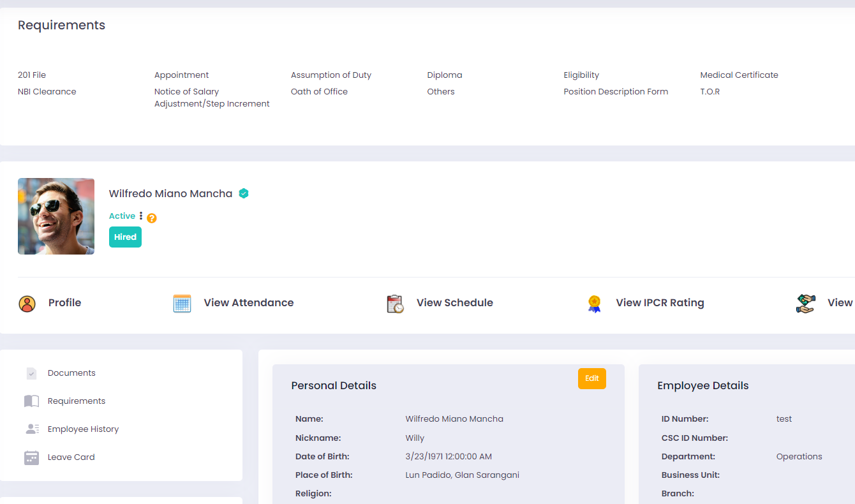Click the orange question mark help icon
This screenshot has width=855, height=504.
[x=152, y=218]
